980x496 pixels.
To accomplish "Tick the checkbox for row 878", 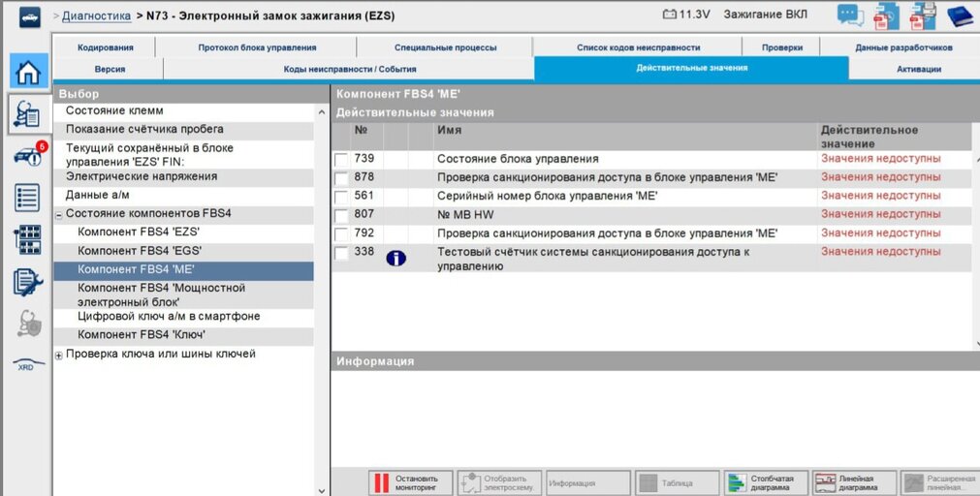I will point(340,178).
